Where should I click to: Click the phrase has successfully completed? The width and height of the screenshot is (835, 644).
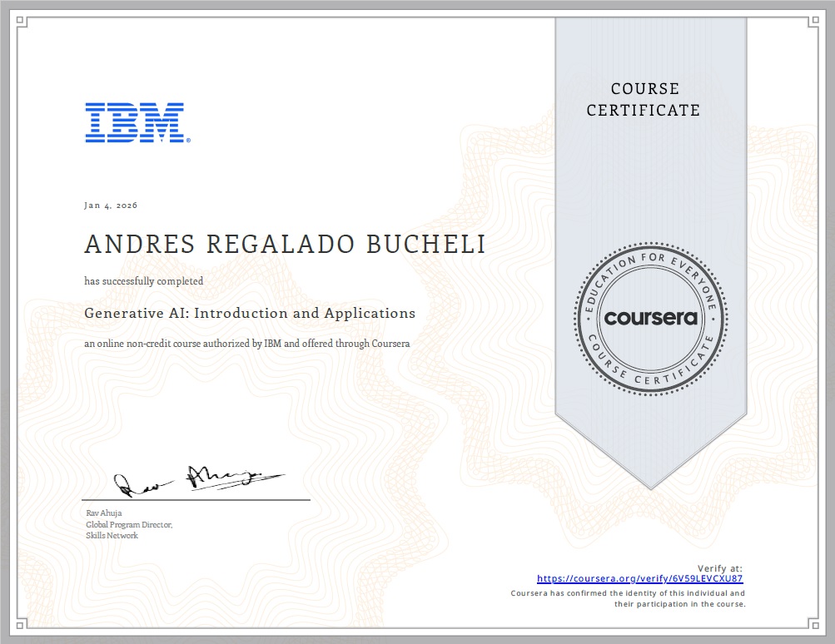[143, 281]
